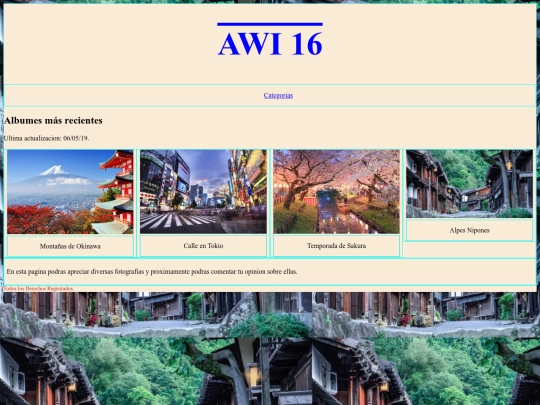Open the Categorias link
Screen dimensions: 540x405
[x=278, y=95]
